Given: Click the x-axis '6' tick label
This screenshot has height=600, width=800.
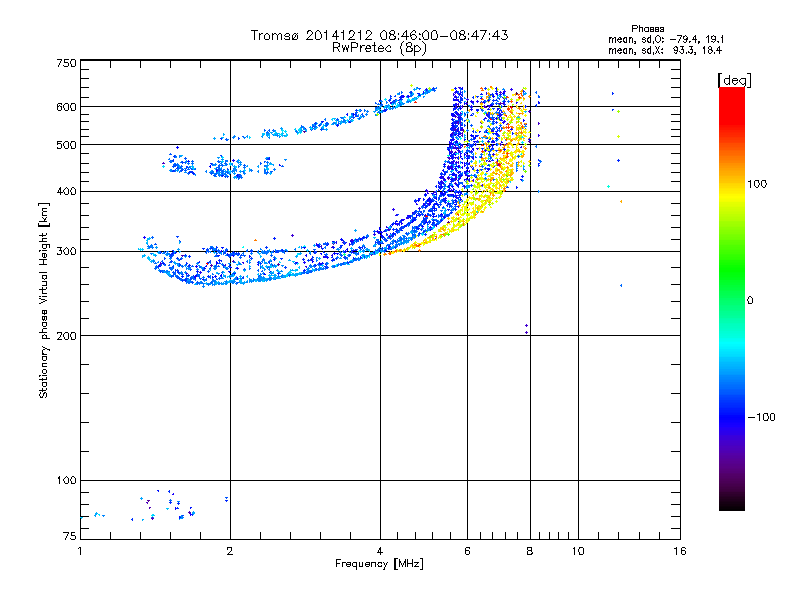Looking at the screenshot, I should point(467,551).
